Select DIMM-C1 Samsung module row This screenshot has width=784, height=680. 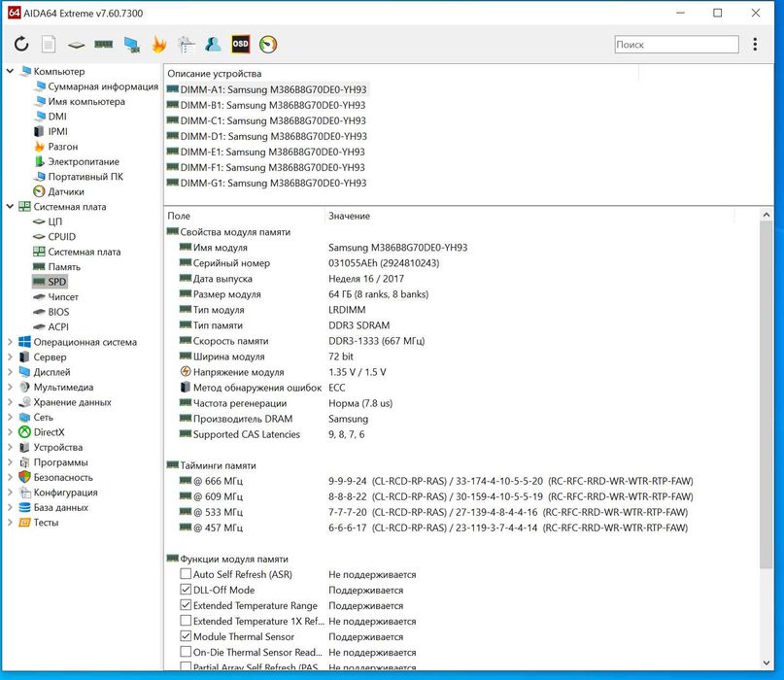tap(266, 120)
